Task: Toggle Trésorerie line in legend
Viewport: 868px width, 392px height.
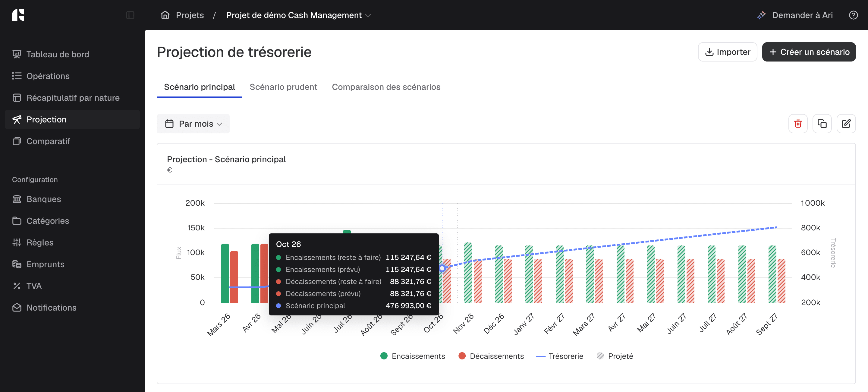Action: [559, 356]
